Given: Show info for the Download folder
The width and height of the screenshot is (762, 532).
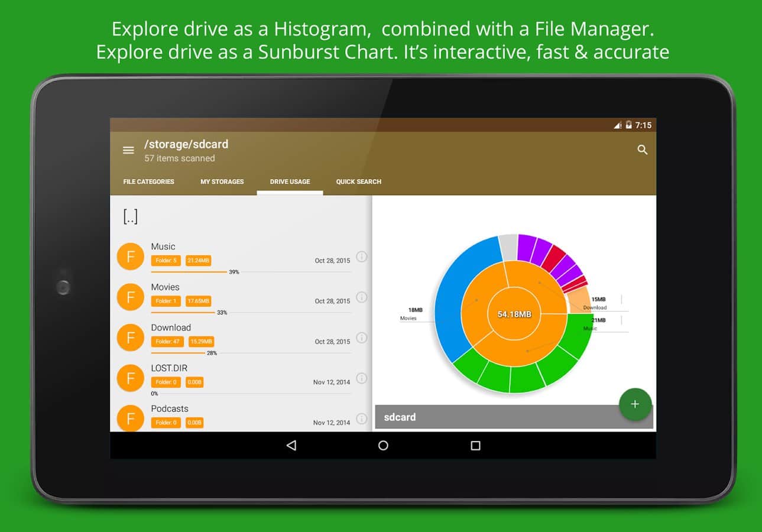Looking at the screenshot, I should pos(362,338).
